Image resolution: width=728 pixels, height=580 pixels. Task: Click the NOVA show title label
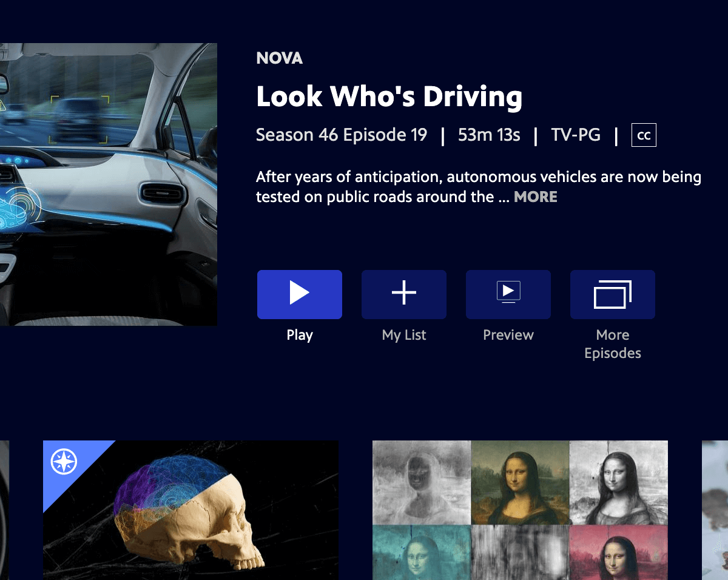(280, 58)
